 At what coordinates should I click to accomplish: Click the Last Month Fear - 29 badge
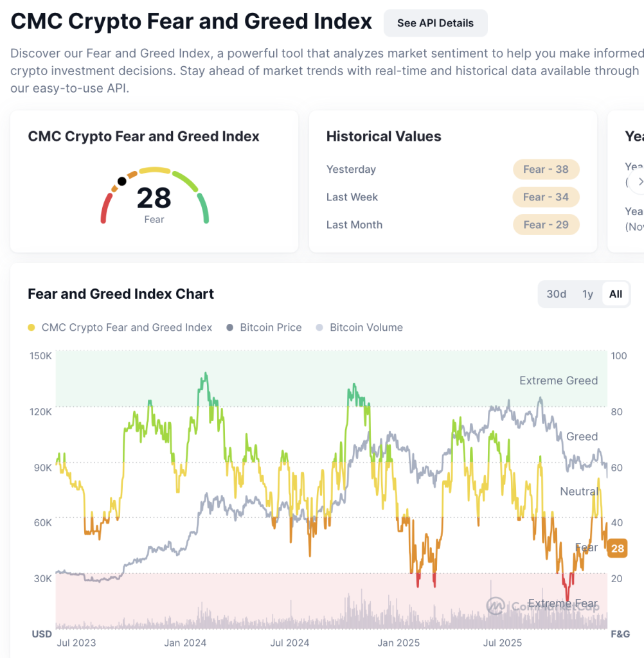(x=546, y=224)
